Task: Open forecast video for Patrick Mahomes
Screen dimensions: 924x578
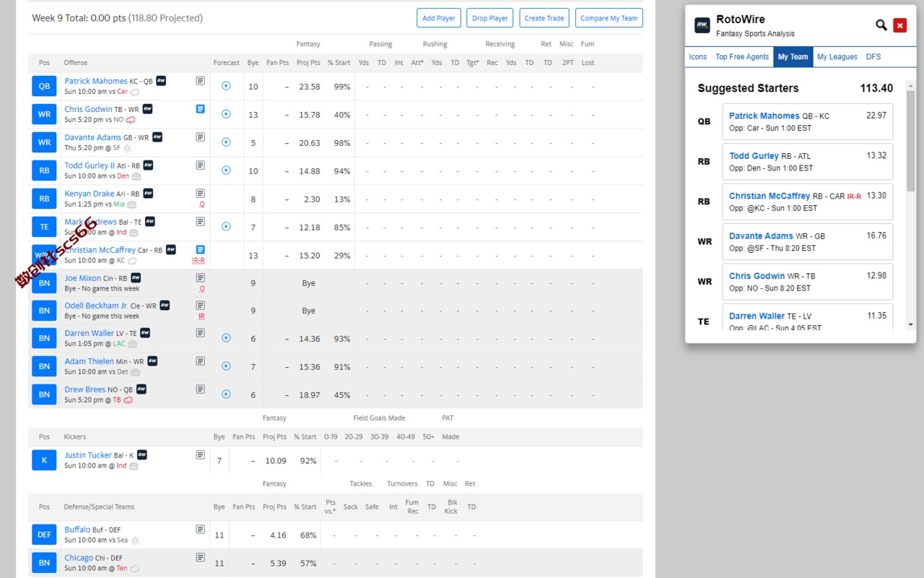Action: 226,86
